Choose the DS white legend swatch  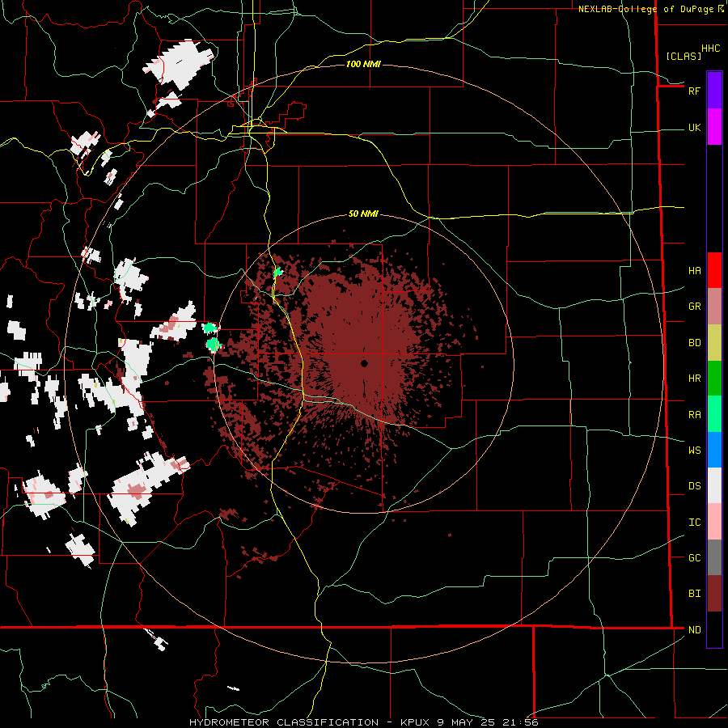coord(714,485)
